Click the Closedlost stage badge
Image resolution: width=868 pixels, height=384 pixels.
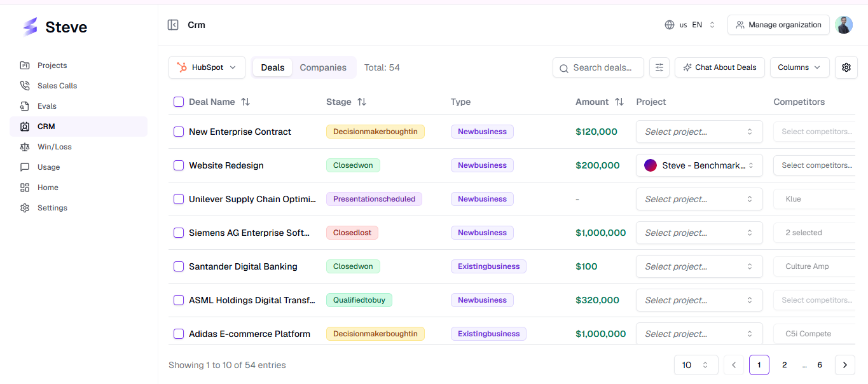[352, 233]
